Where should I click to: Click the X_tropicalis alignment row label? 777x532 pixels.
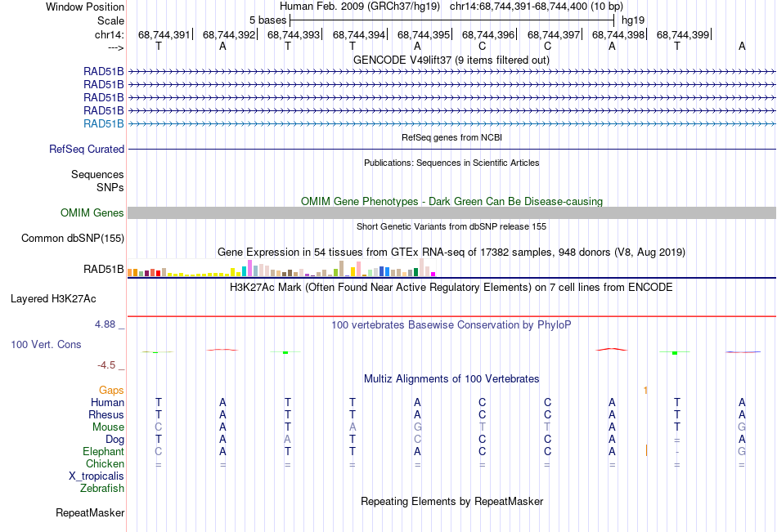(x=97, y=476)
